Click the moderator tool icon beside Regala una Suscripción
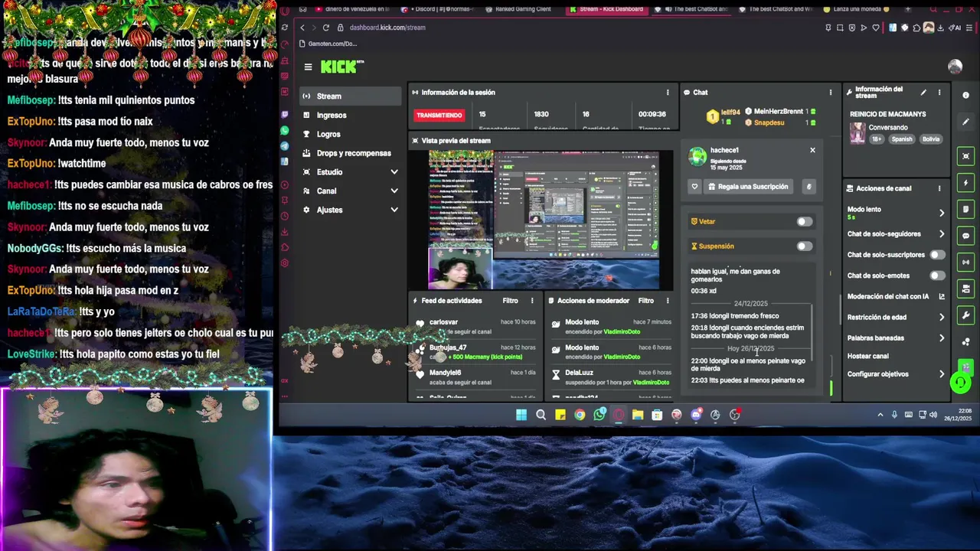This screenshot has width=980, height=551. click(x=808, y=187)
